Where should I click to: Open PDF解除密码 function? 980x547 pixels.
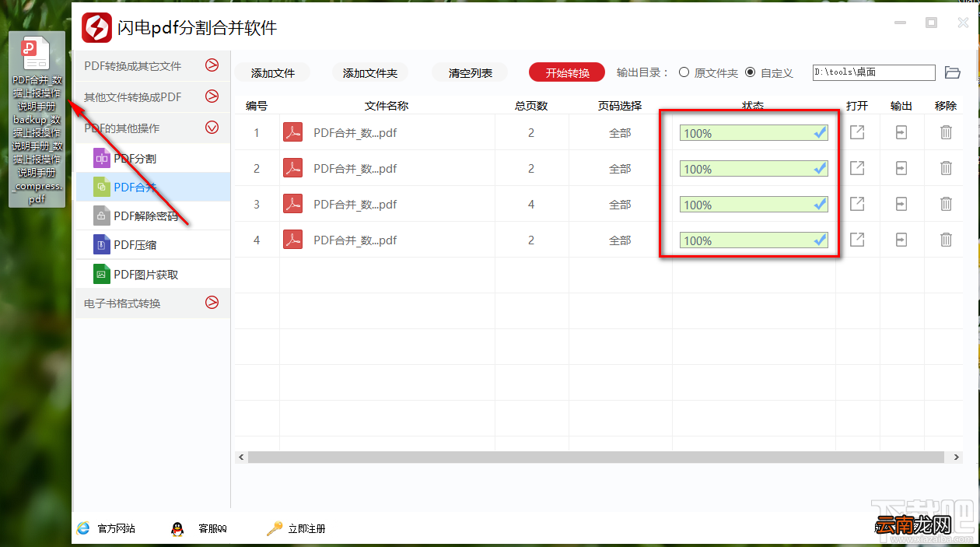click(152, 216)
